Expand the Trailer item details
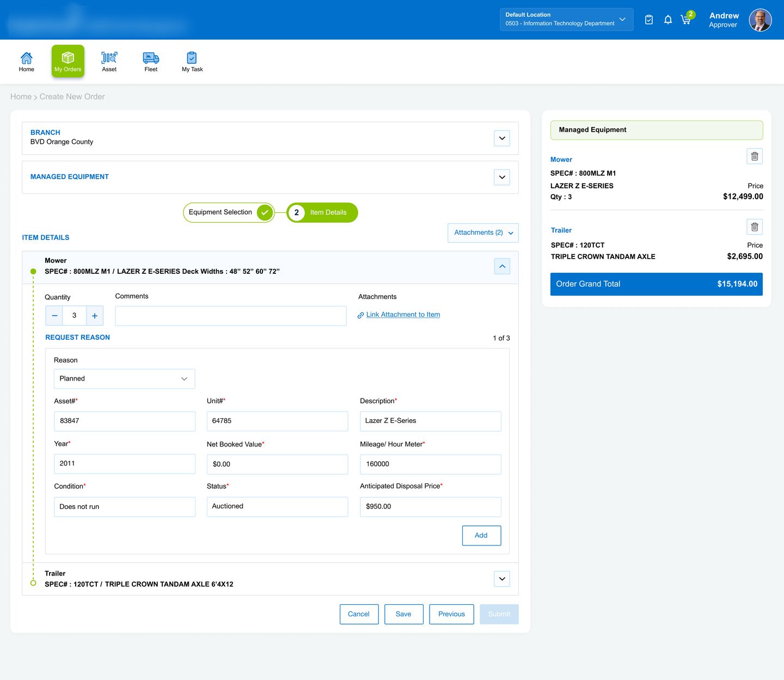The image size is (784, 680). tap(502, 579)
